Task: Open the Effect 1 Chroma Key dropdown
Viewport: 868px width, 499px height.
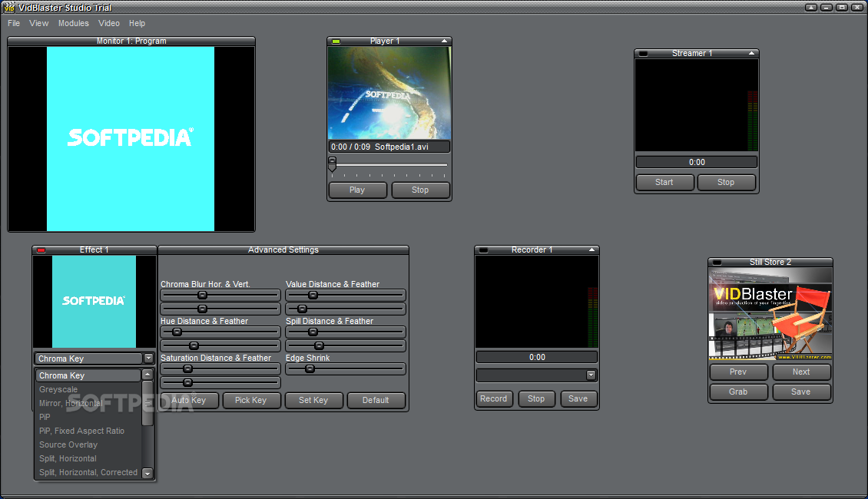Action: point(148,359)
